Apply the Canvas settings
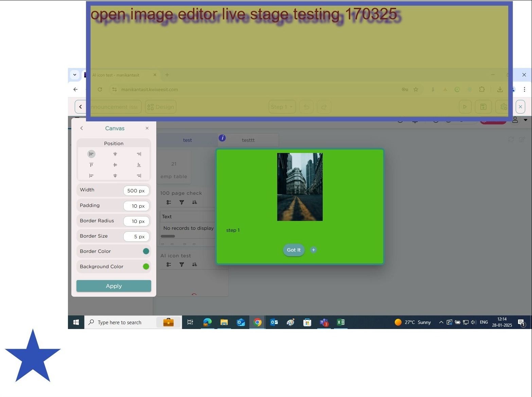 pyautogui.click(x=114, y=286)
